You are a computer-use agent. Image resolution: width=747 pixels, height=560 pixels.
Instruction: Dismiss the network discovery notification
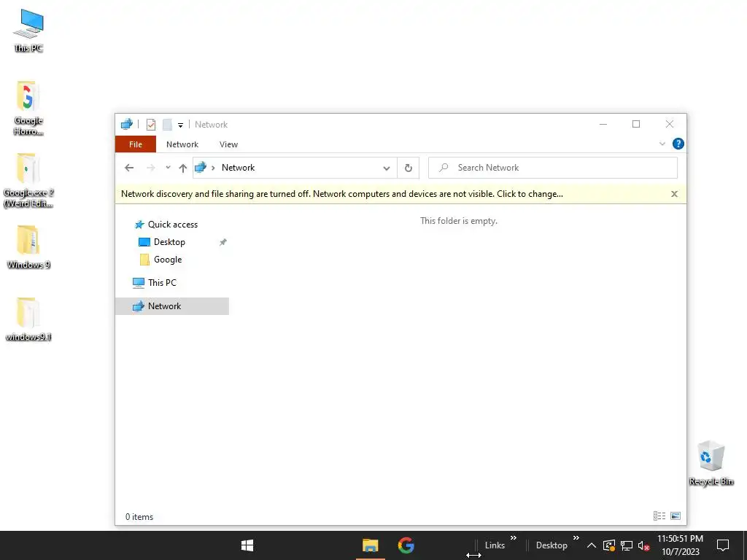[x=674, y=194]
